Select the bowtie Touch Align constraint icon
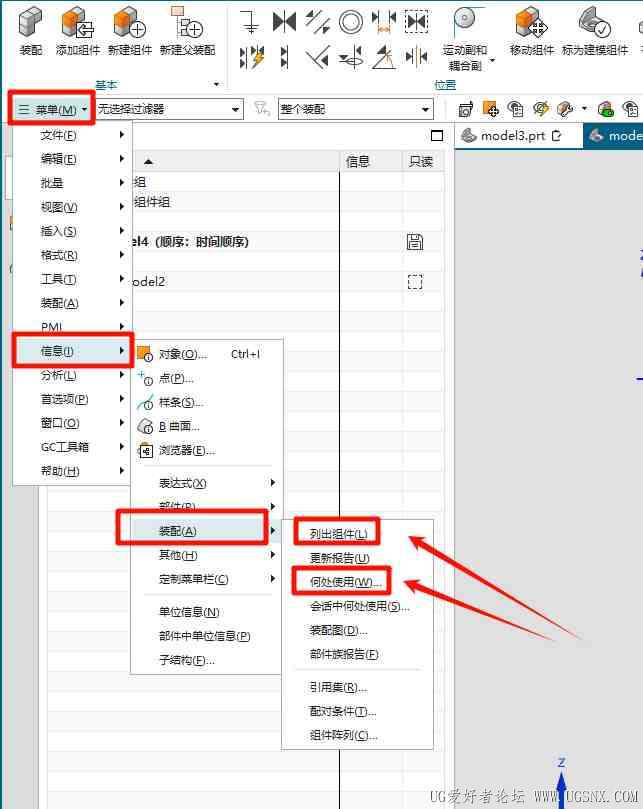Screen dimensions: 643x809 284,22
